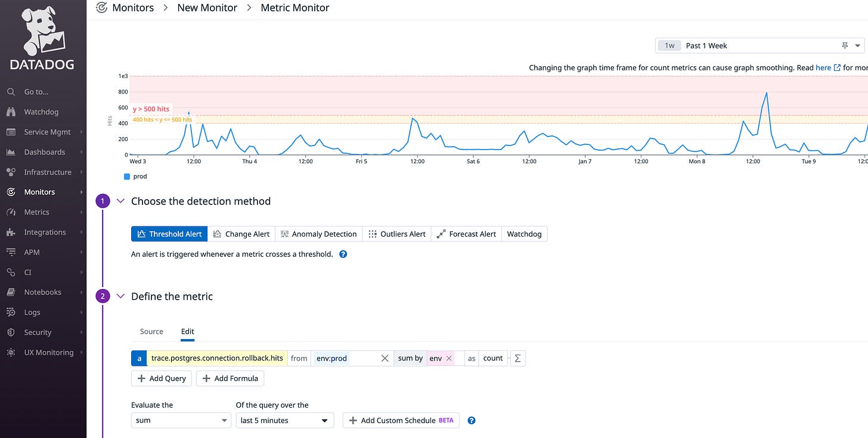Click the query label a
The width and height of the screenshot is (868, 438).
(139, 358)
